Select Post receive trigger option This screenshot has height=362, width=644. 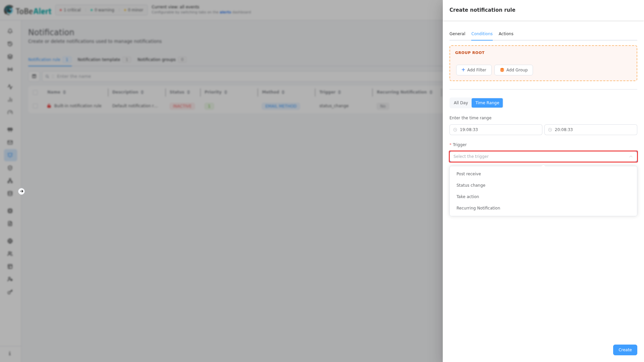pyautogui.click(x=543, y=174)
